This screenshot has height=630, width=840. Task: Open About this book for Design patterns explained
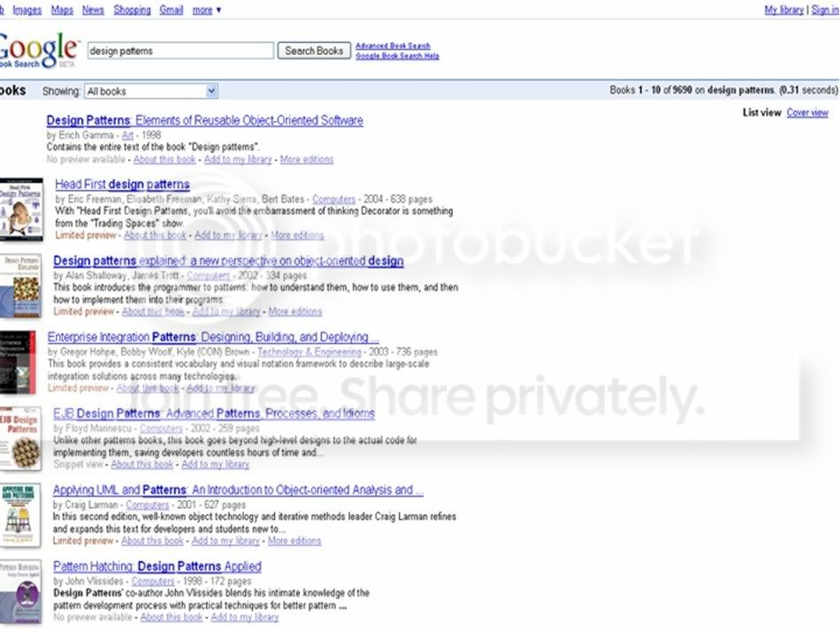153,312
